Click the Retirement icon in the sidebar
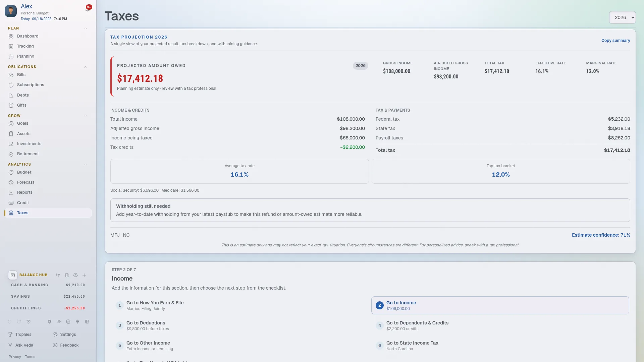The width and height of the screenshot is (644, 362). tap(11, 154)
